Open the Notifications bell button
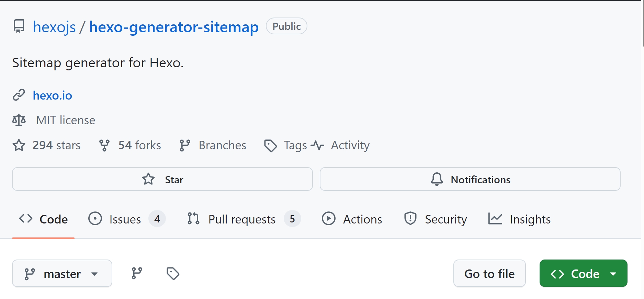 (470, 179)
